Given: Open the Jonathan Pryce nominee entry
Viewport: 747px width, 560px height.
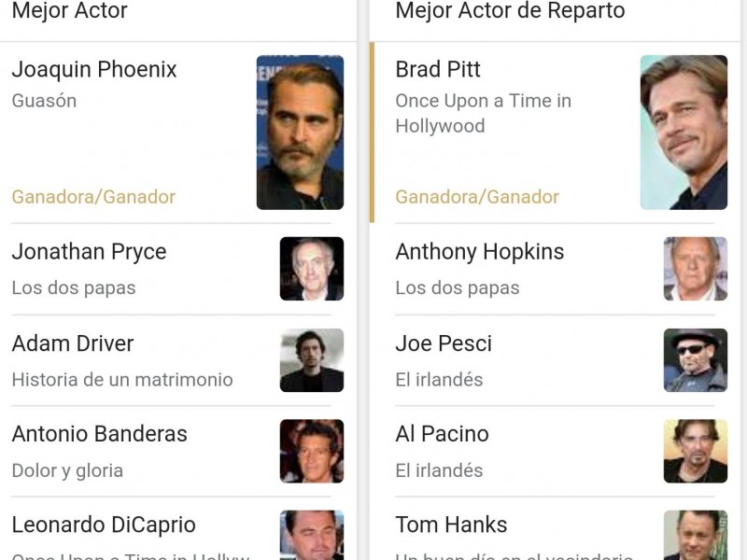Looking at the screenshot, I should click(89, 252).
